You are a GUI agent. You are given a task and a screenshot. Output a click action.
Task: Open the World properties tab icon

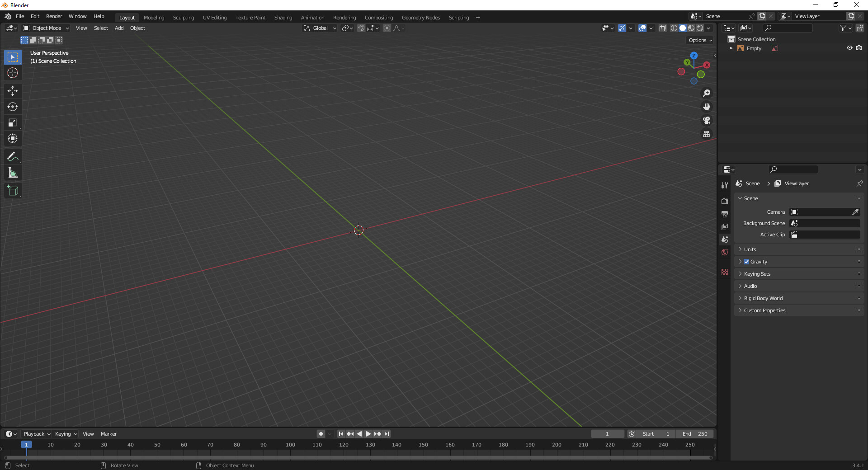pyautogui.click(x=725, y=252)
